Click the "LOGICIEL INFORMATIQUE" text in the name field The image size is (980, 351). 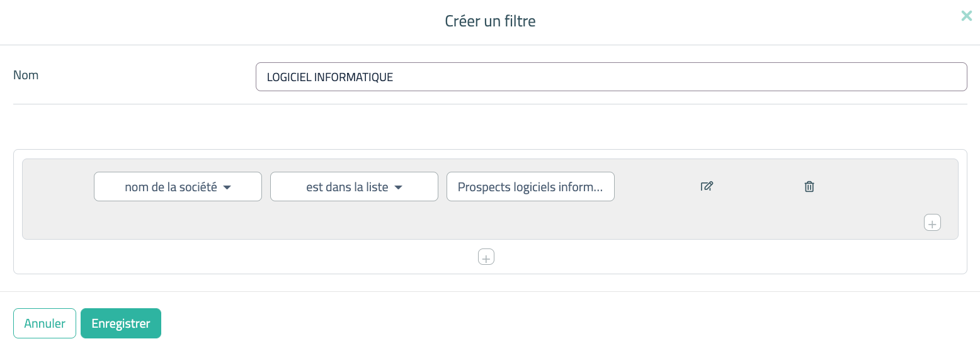[x=330, y=77]
